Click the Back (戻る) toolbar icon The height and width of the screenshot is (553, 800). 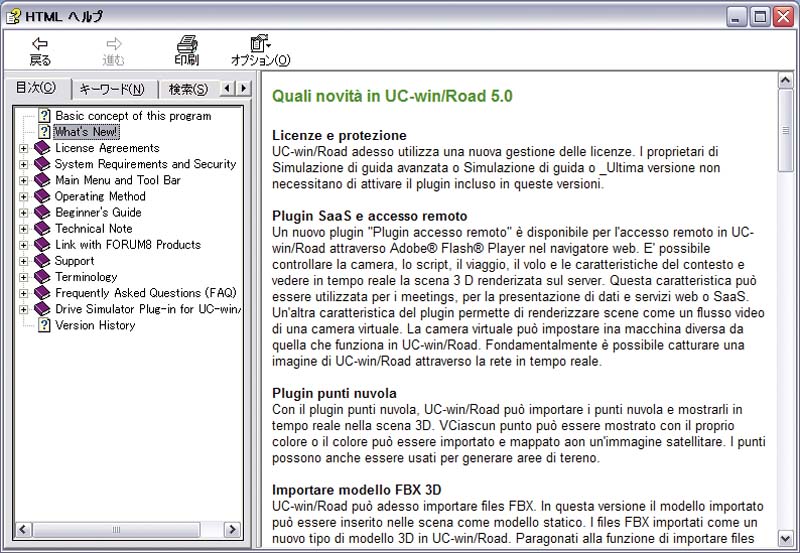40,44
